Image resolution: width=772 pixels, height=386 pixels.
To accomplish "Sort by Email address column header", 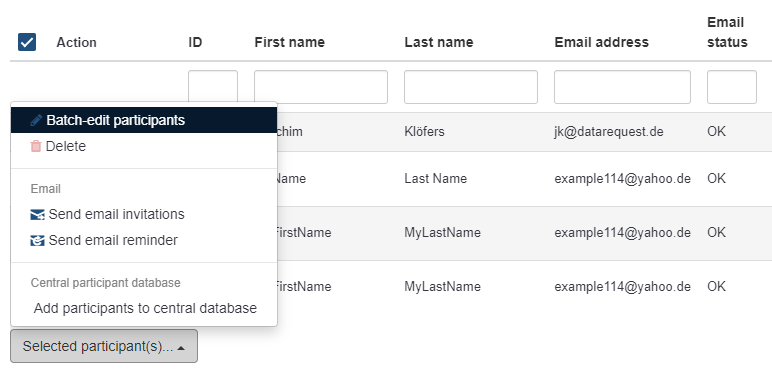I will click(602, 42).
